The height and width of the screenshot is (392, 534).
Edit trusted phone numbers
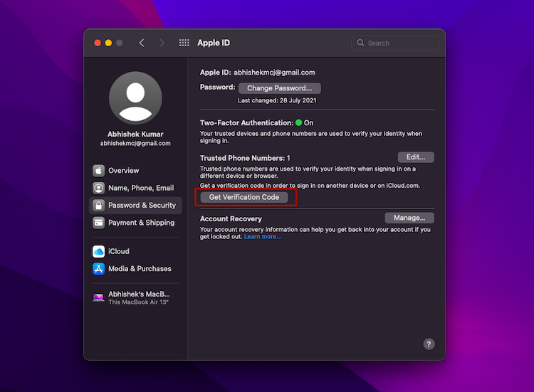pyautogui.click(x=416, y=157)
